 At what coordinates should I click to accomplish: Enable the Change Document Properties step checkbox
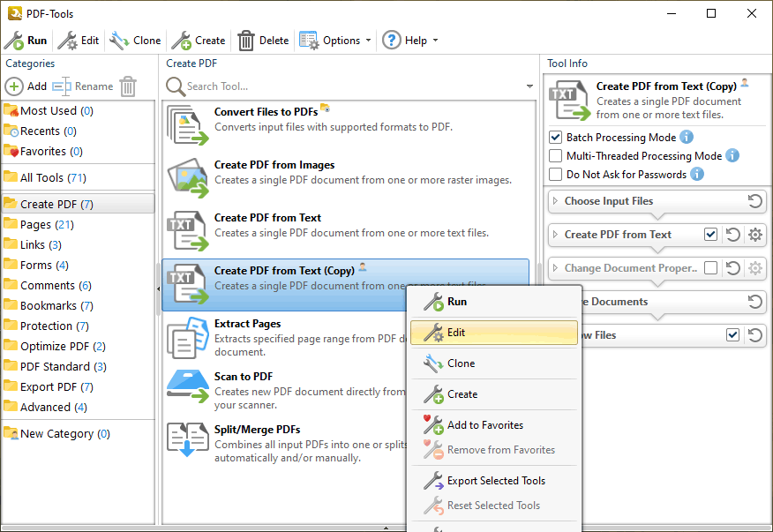click(x=710, y=267)
